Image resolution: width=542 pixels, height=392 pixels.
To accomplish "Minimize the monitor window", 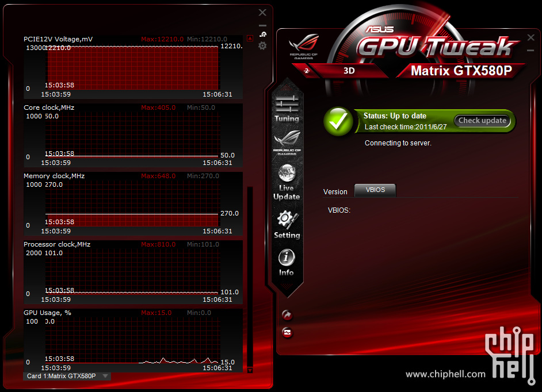I will click(x=262, y=25).
